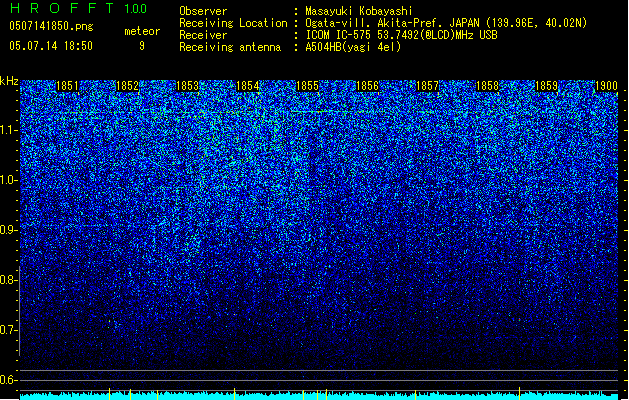Click the 1900 time label
The width and height of the screenshot is (629, 400).
click(606, 86)
